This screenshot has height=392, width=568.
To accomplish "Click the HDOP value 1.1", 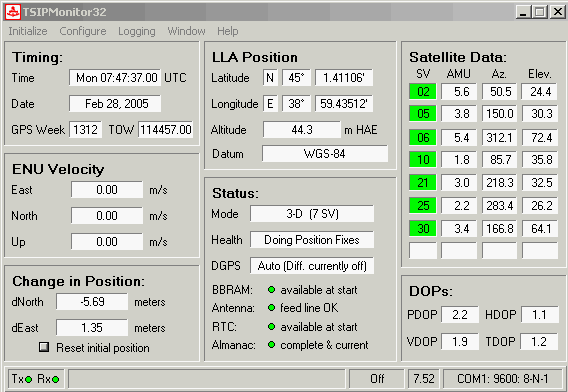I will pos(539,314).
